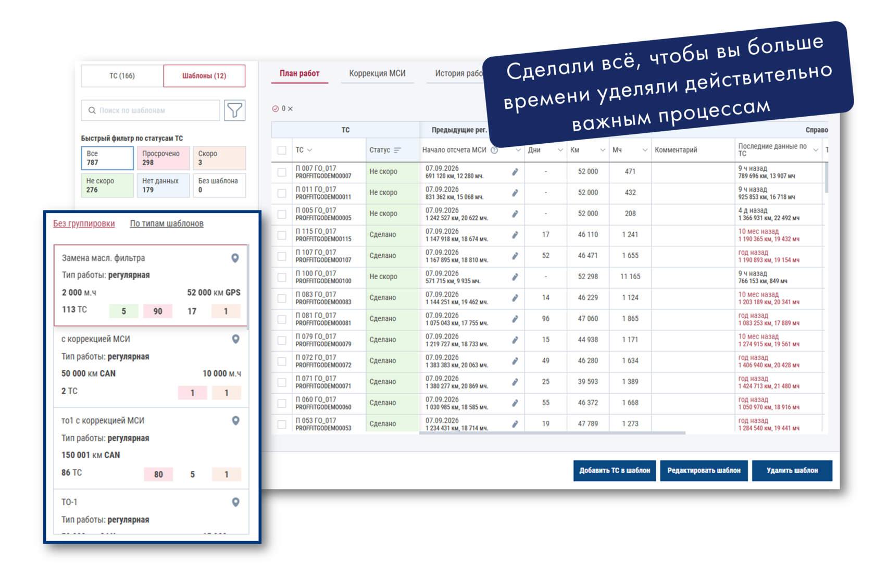This screenshot has width=875, height=588.
Task: Click location pin on ТО-1 template card
Action: [236, 503]
